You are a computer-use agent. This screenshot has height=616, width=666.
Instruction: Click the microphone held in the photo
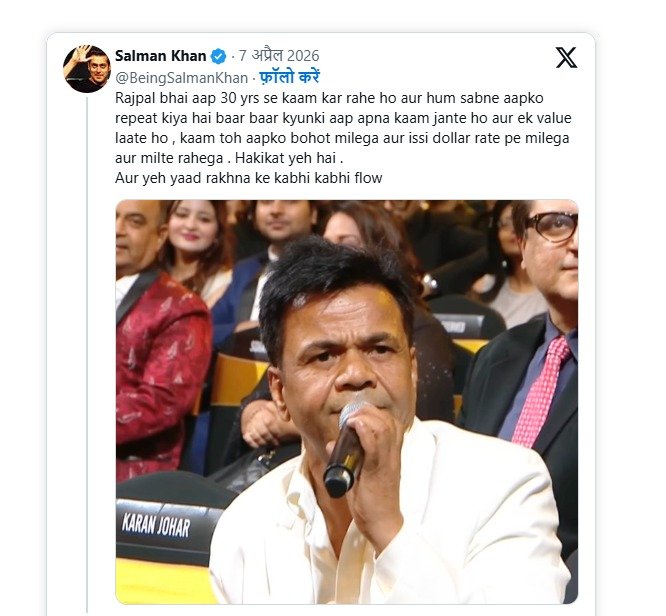345,450
